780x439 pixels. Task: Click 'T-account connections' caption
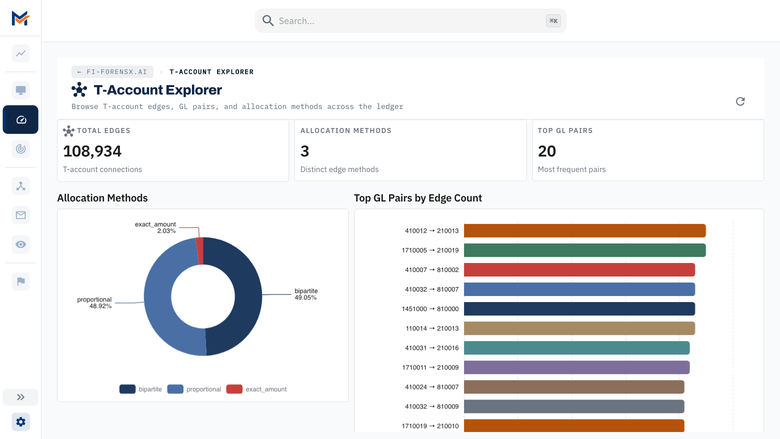(102, 170)
